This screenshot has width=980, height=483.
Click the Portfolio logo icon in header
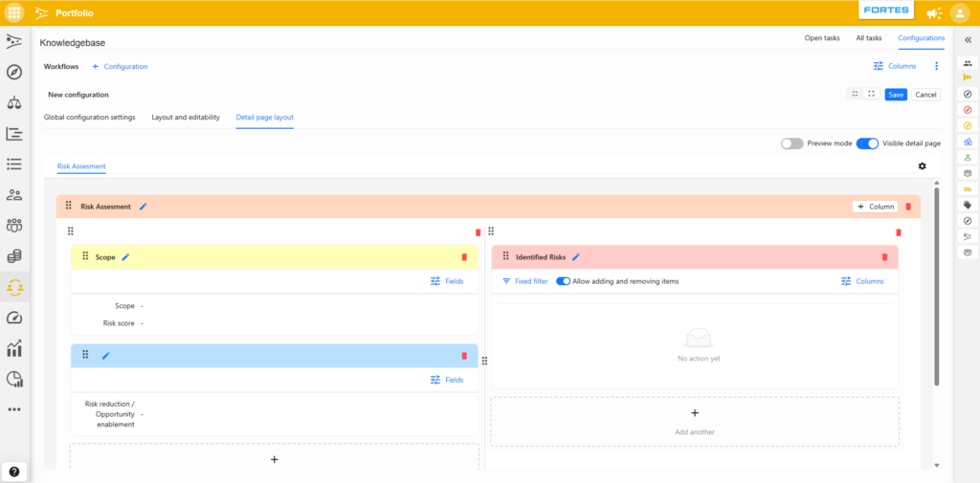41,12
